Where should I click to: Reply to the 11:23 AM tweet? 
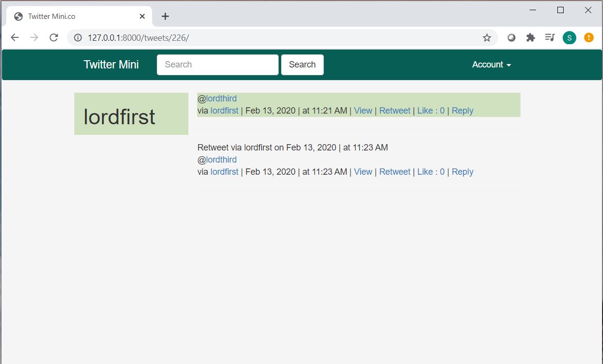click(462, 172)
